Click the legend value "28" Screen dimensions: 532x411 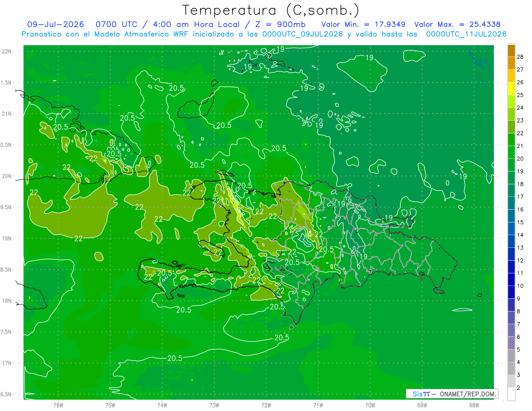click(x=520, y=57)
